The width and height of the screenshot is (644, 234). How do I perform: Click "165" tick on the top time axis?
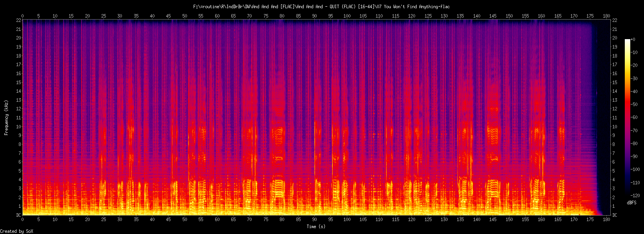click(x=558, y=16)
